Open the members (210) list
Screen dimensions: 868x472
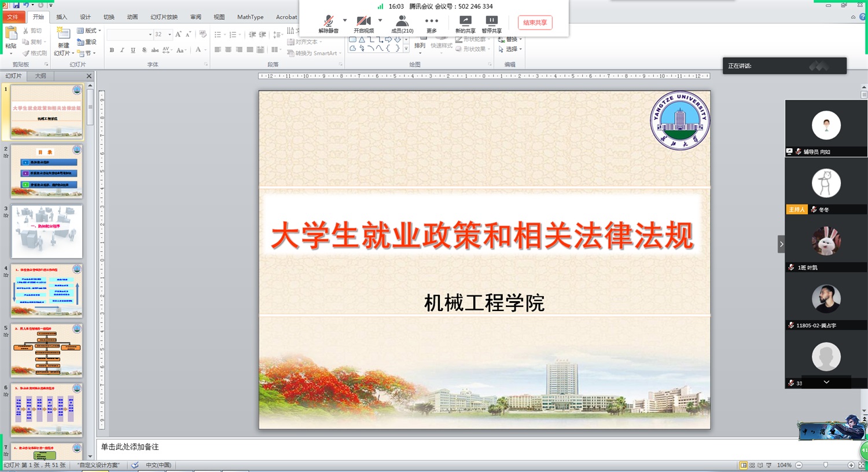click(x=402, y=23)
